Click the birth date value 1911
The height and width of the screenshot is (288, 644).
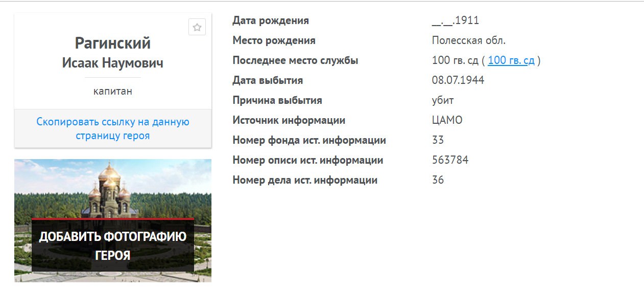click(x=455, y=21)
